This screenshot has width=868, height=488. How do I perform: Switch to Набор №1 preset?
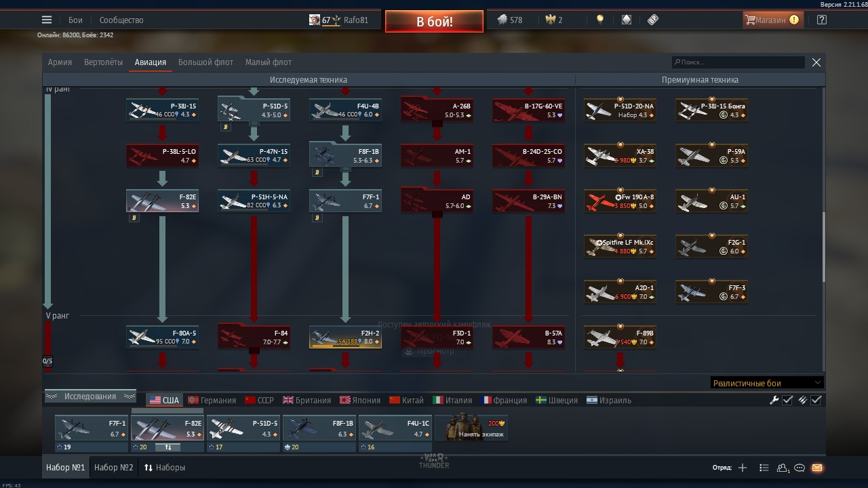click(66, 468)
